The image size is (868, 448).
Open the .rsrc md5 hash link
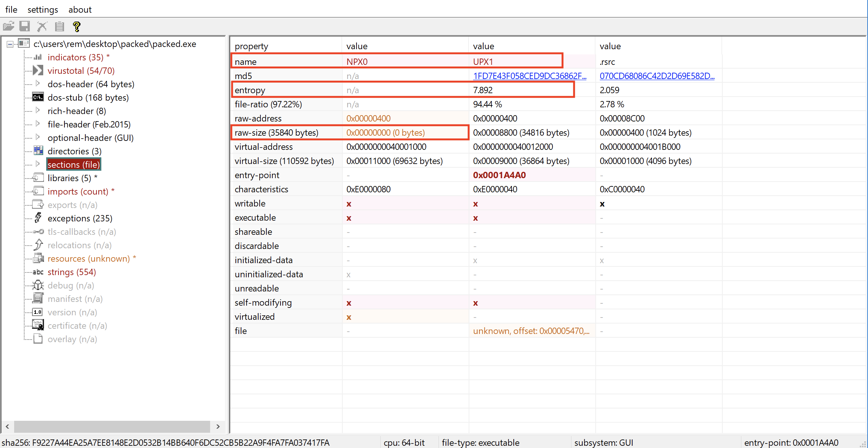point(657,76)
